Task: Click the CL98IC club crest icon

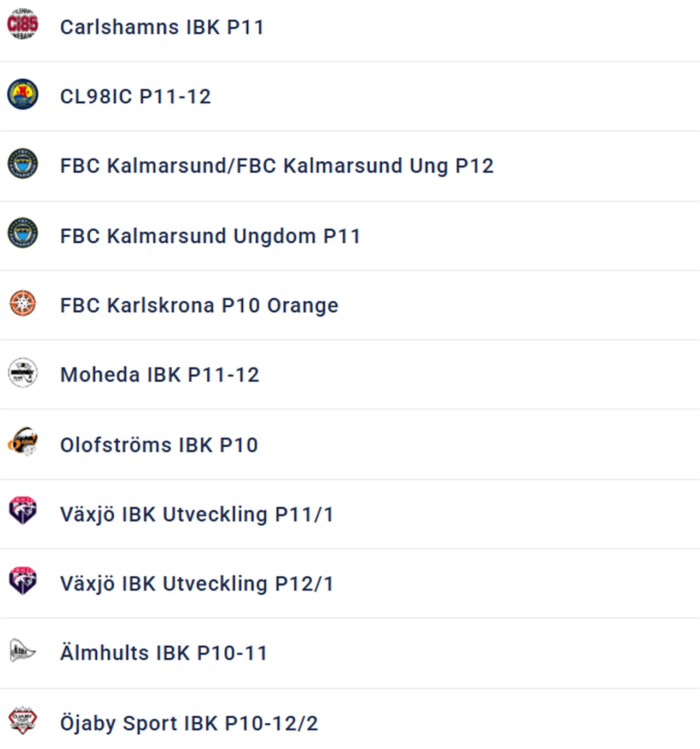Action: click(22, 94)
